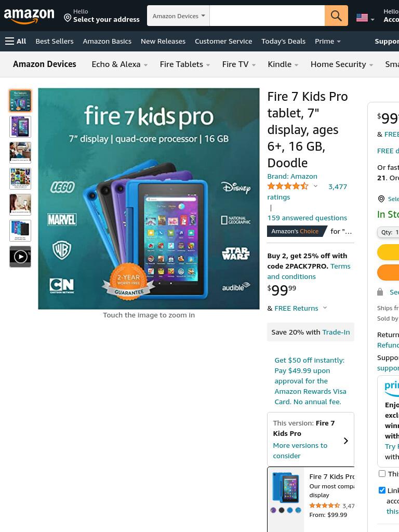Open Today's Deals in navigation bar

[283, 41]
